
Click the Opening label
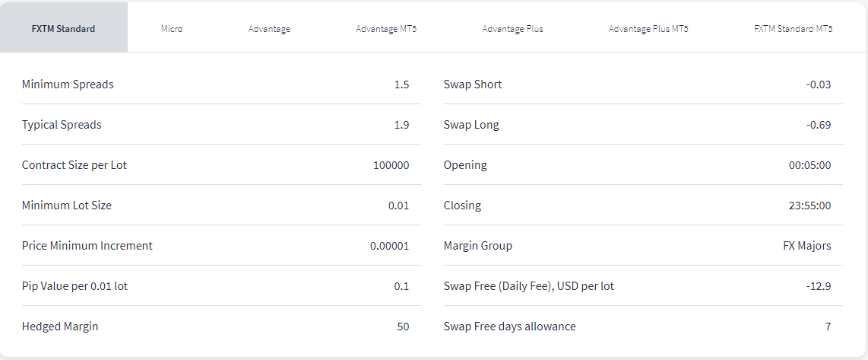[465, 164]
